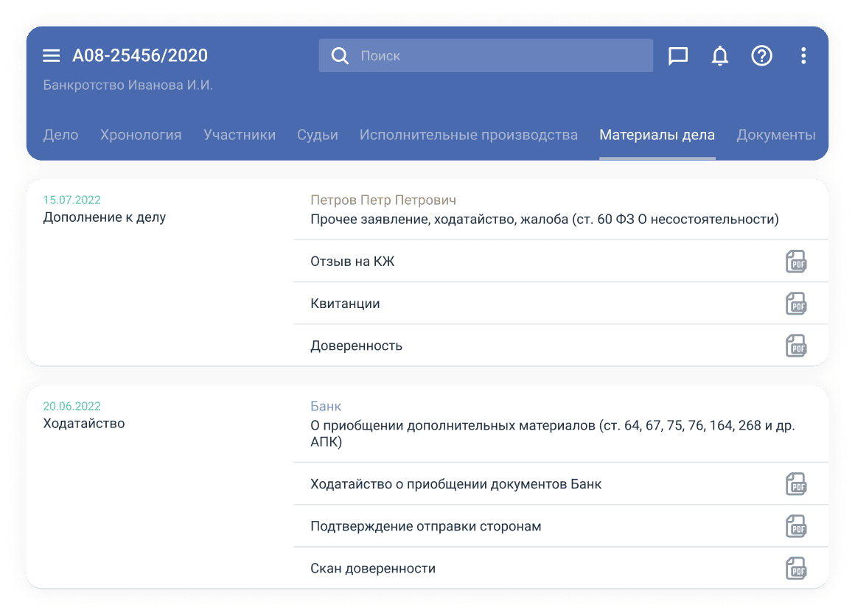
Task: Open the Доверенность document row
Action: (x=561, y=346)
